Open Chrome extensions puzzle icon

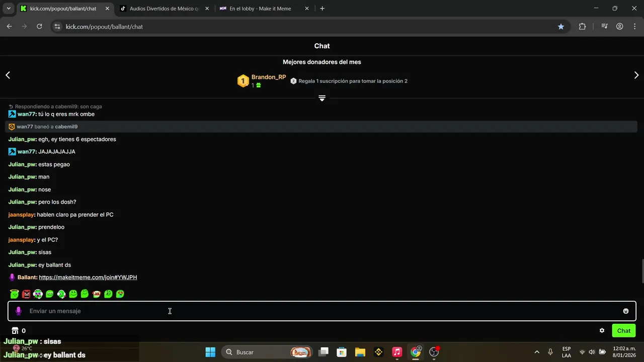point(582,27)
